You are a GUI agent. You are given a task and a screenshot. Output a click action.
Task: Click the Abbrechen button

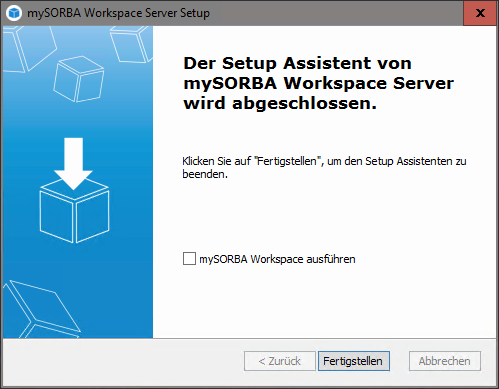click(x=445, y=361)
